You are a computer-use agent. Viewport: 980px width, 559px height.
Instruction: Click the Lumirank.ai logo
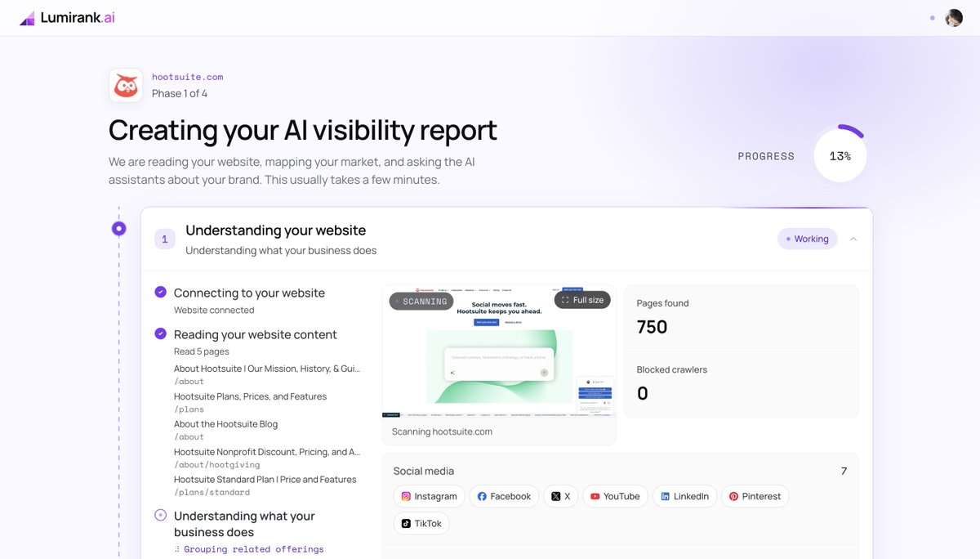coord(68,18)
